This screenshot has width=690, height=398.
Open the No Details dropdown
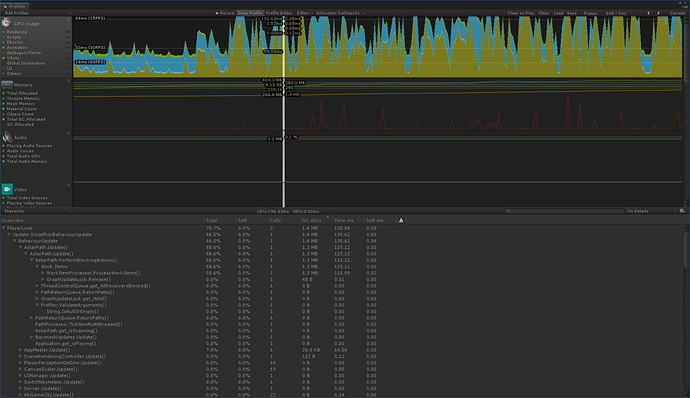click(x=651, y=211)
